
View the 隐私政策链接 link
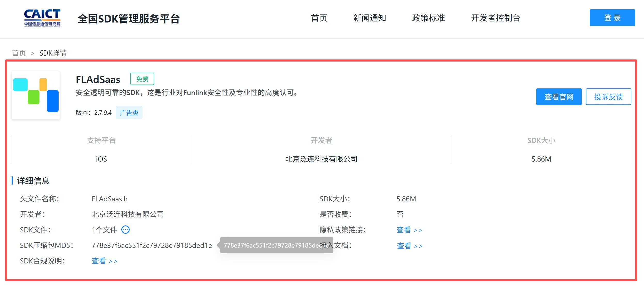409,230
